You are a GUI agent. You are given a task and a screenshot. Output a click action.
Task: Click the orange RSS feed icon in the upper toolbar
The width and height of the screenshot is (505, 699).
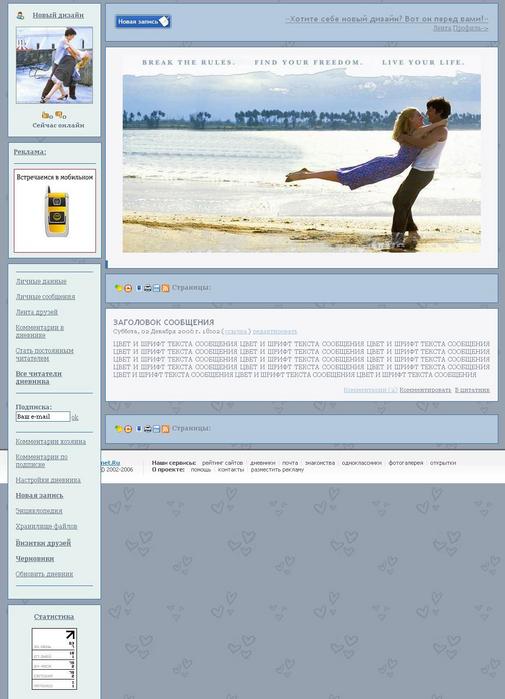point(165,288)
